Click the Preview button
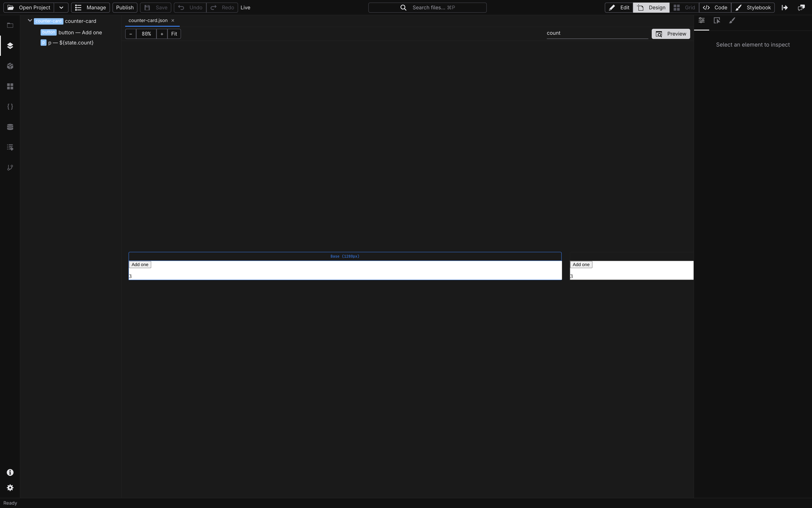Viewport: 812px width, 508px height. 671,34
